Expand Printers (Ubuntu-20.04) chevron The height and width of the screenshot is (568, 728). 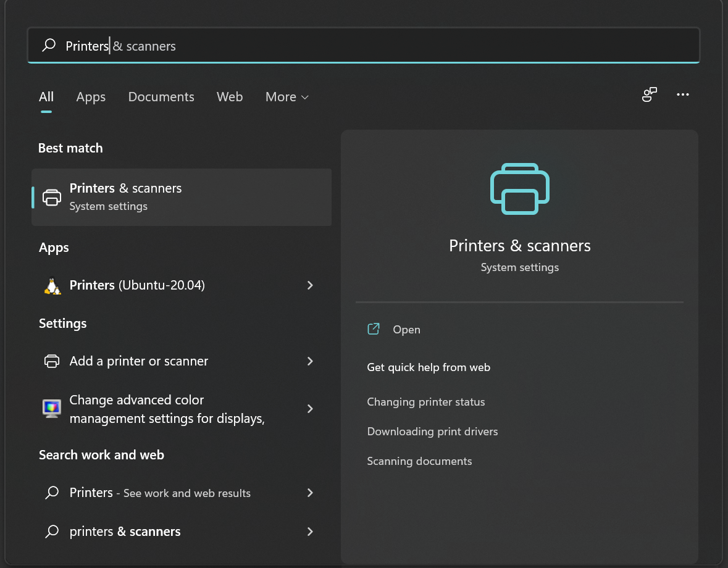pyautogui.click(x=310, y=285)
